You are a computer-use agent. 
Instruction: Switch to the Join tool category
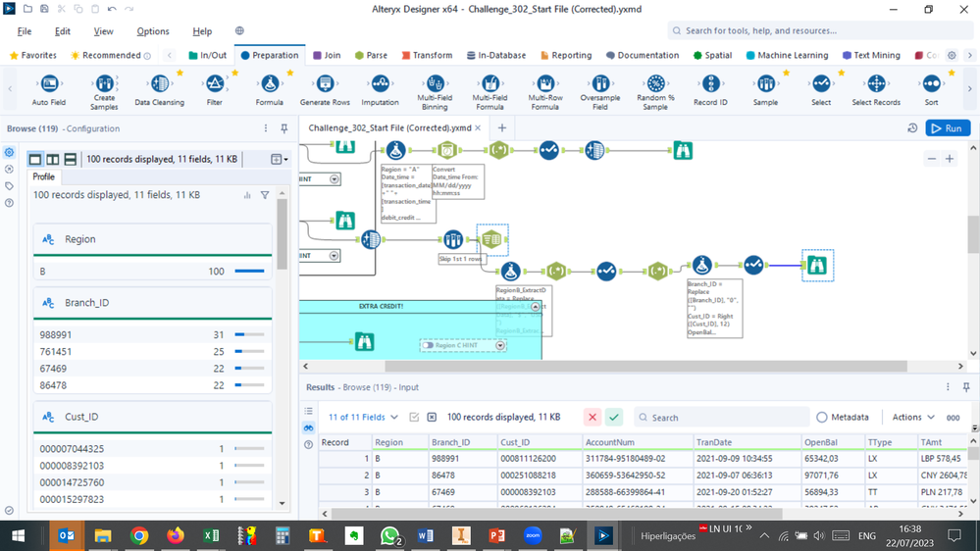tap(327, 55)
